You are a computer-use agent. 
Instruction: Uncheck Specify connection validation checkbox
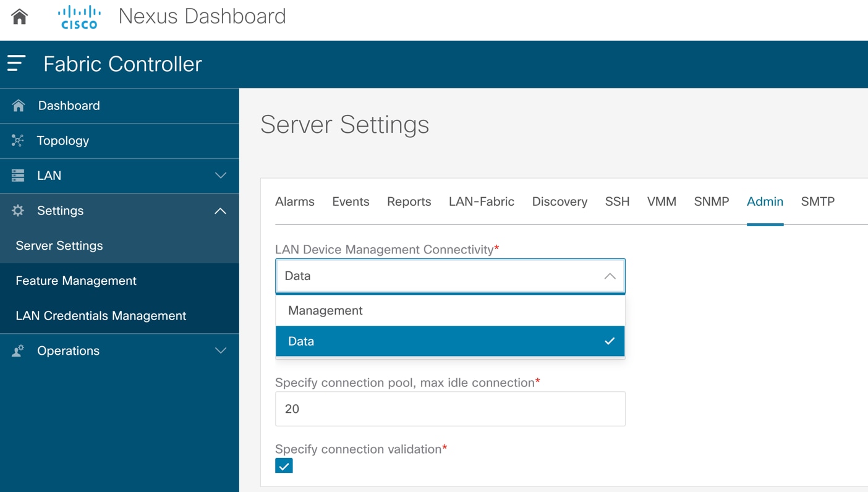[x=284, y=466]
